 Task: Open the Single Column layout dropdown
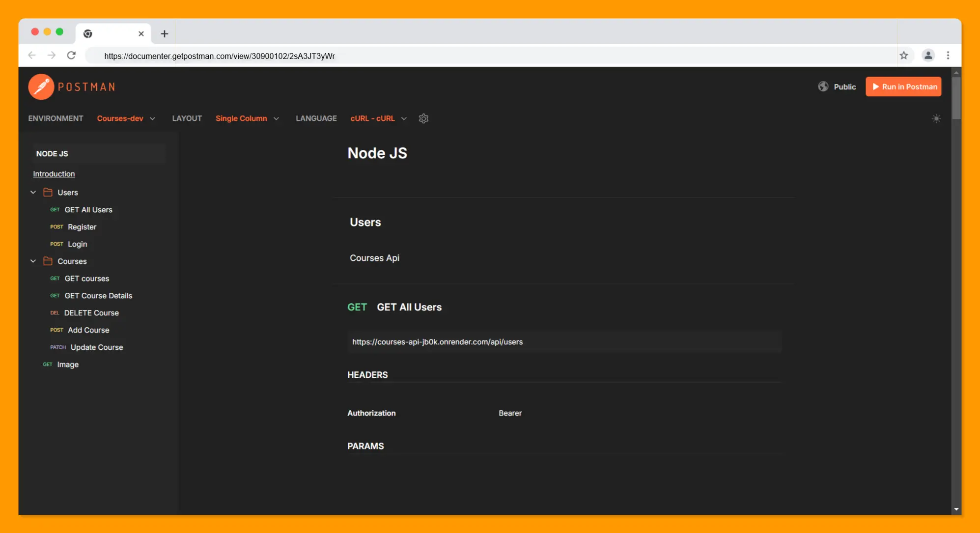pyautogui.click(x=247, y=118)
